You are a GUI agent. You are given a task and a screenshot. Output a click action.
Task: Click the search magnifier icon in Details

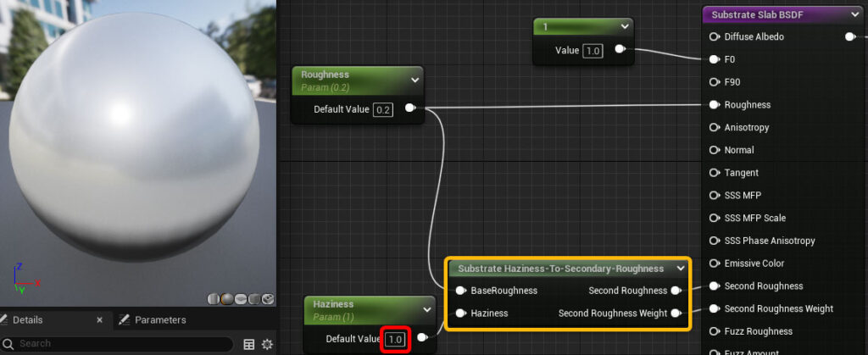pos(8,344)
